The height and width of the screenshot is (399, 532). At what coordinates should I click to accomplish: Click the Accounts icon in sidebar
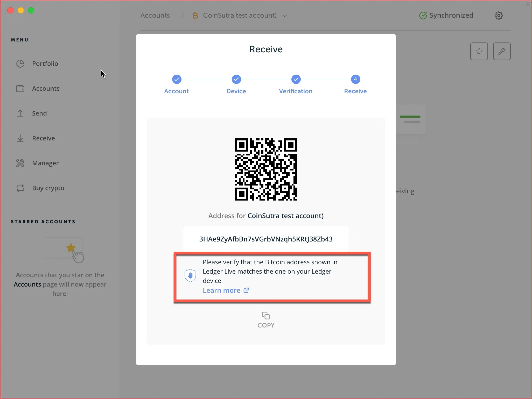20,88
